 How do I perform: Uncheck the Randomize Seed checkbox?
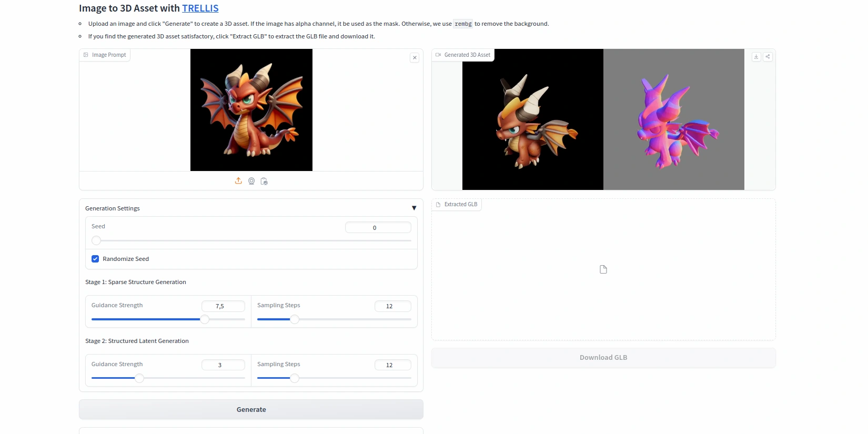click(x=95, y=259)
